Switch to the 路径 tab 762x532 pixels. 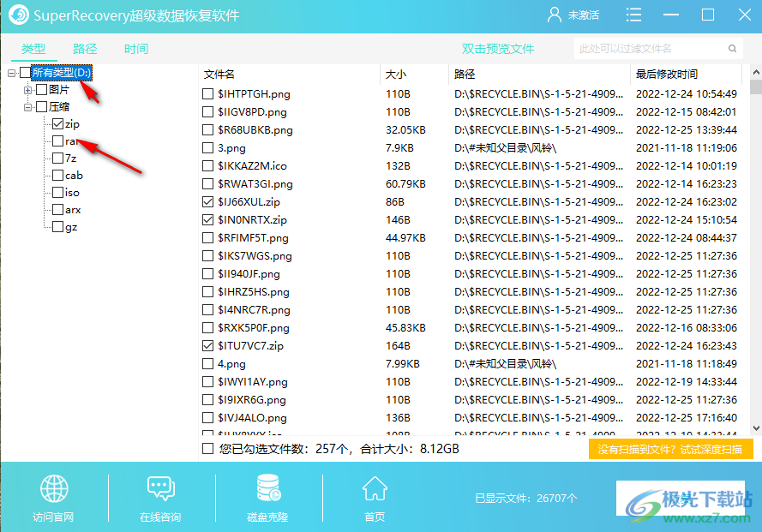[x=85, y=49]
